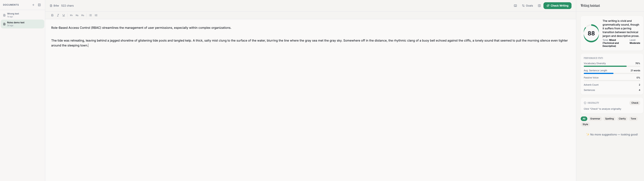
Task: Filter suggestions by Clarity
Action: (622, 119)
